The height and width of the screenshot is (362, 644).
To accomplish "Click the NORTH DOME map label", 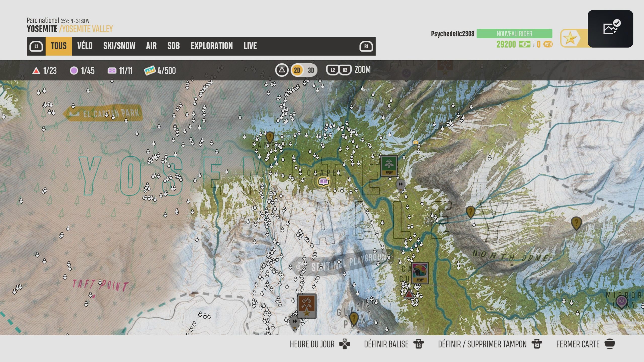I will pyautogui.click(x=511, y=256).
